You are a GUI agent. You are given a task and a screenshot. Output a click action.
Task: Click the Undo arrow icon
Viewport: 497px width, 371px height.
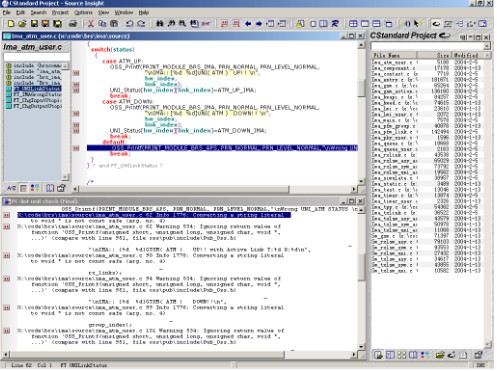(129, 24)
